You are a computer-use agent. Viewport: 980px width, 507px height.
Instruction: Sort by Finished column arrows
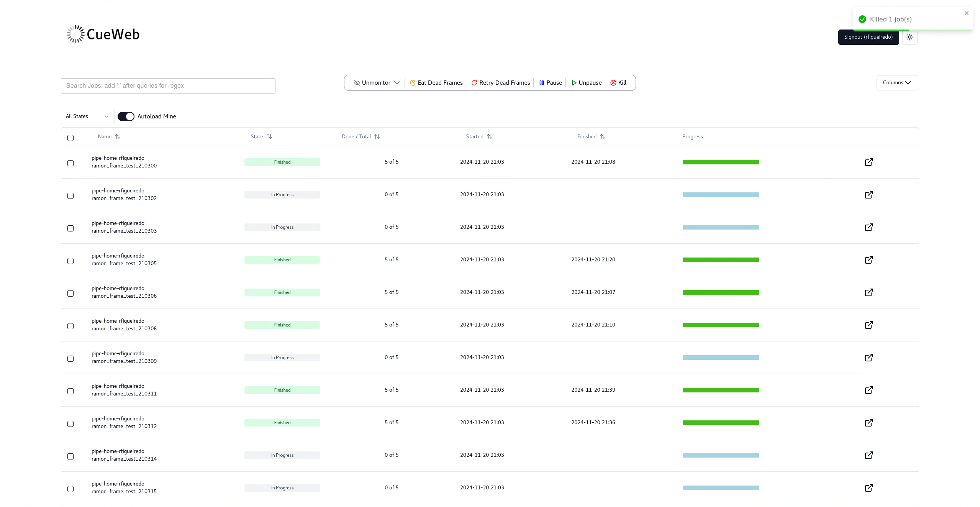[x=603, y=136]
